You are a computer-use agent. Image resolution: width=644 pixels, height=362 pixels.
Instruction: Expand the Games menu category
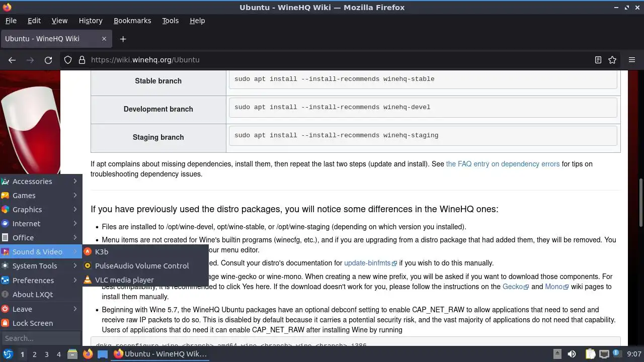tap(41, 196)
